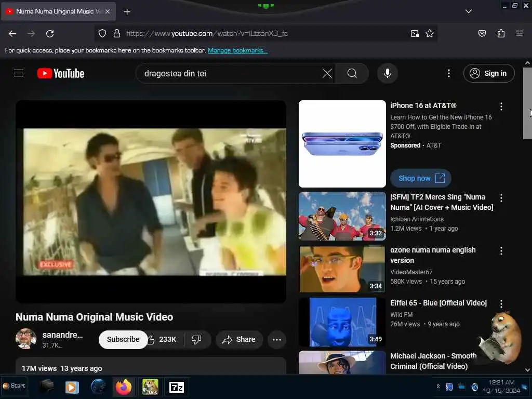Open the Wild FM channel name
This screenshot has height=399, width=532.
402,315
